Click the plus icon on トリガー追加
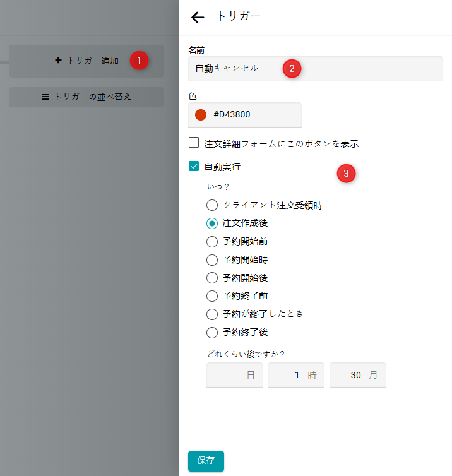 pyautogui.click(x=59, y=61)
